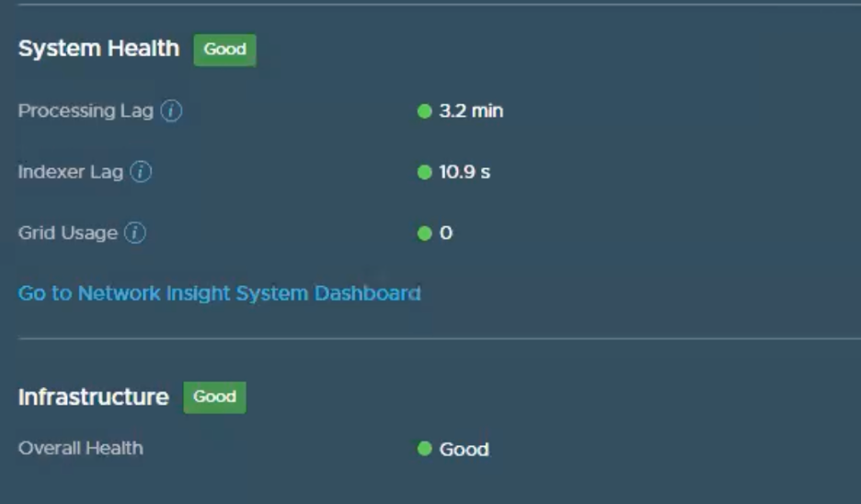Open the Network Insight System Dashboard link
Image resolution: width=861 pixels, height=504 pixels.
click(x=220, y=293)
